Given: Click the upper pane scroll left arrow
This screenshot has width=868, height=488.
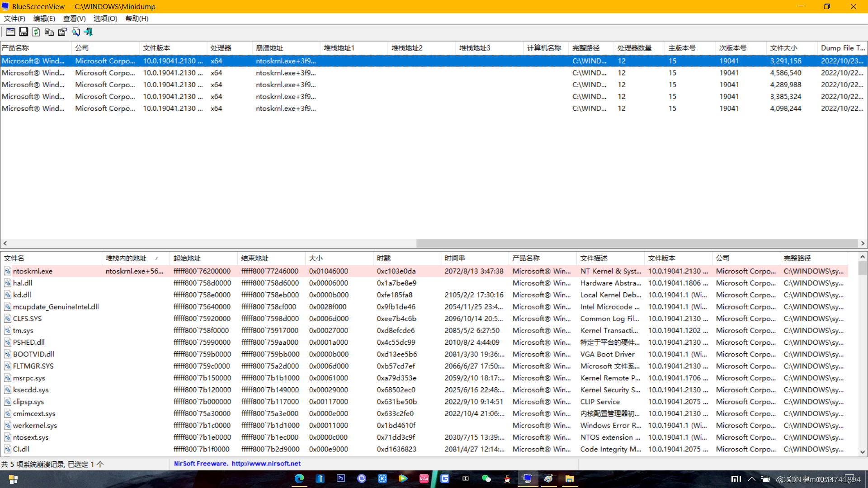Looking at the screenshot, I should point(5,243).
